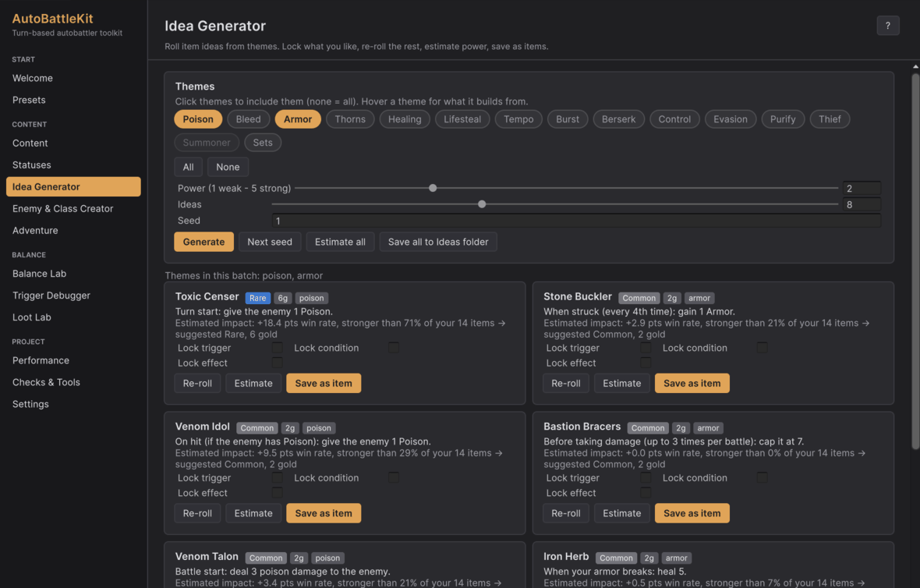Viewport: 920px width, 588px height.
Task: Click the Power value field
Action: (x=862, y=189)
